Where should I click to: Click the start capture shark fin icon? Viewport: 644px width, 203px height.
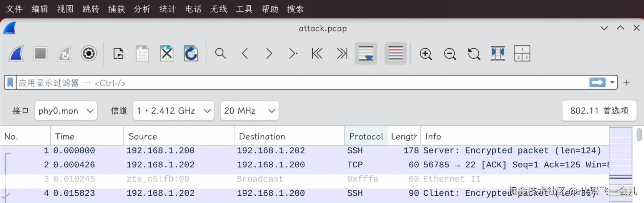pos(17,53)
